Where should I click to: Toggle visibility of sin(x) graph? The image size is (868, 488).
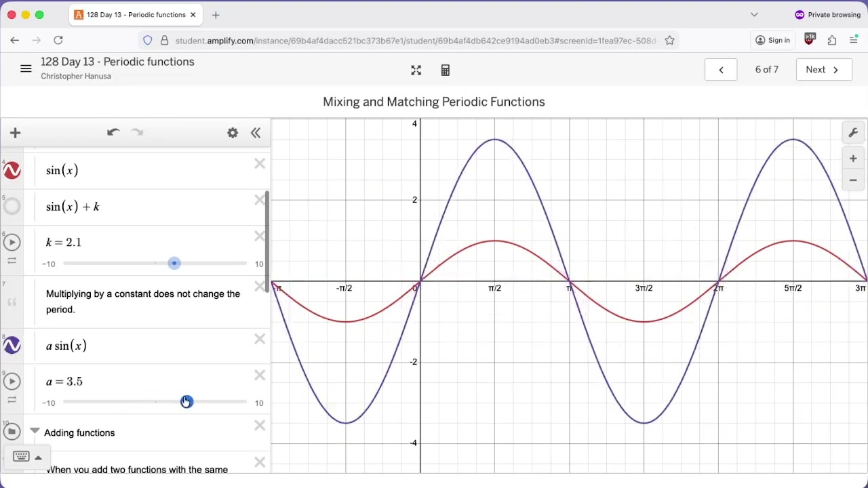[x=12, y=171]
